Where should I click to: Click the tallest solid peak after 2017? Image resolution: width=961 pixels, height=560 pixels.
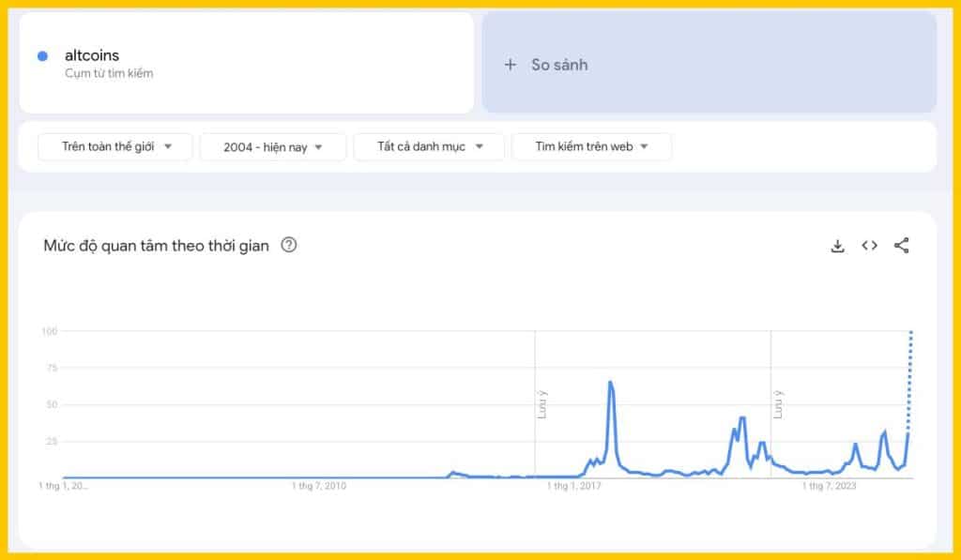(610, 383)
